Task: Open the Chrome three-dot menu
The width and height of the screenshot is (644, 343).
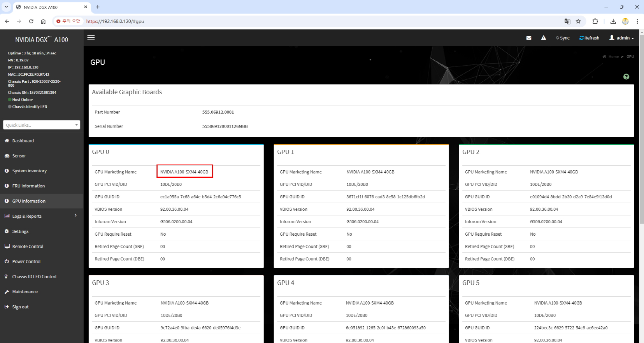Action: coord(637,21)
